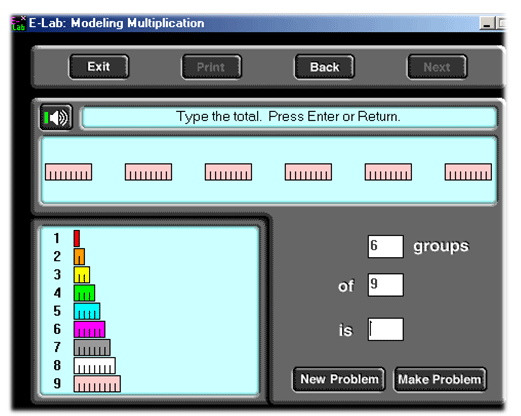Image resolution: width=521 pixels, height=416 pixels.
Task: Click the first pink rod in workspace
Action: point(69,172)
